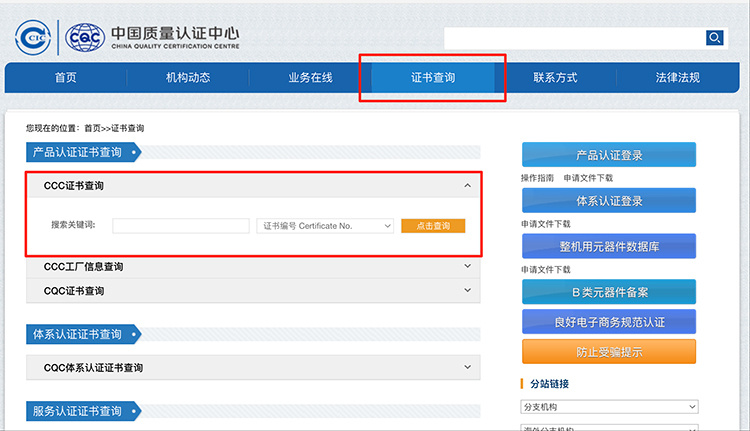Click the 产品认证登录 button
This screenshot has width=750, height=431.
point(609,155)
